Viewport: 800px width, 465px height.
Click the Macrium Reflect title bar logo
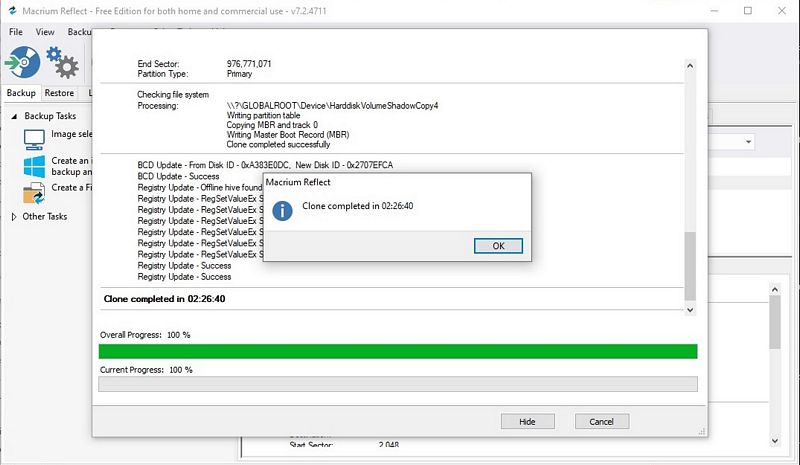[12, 11]
